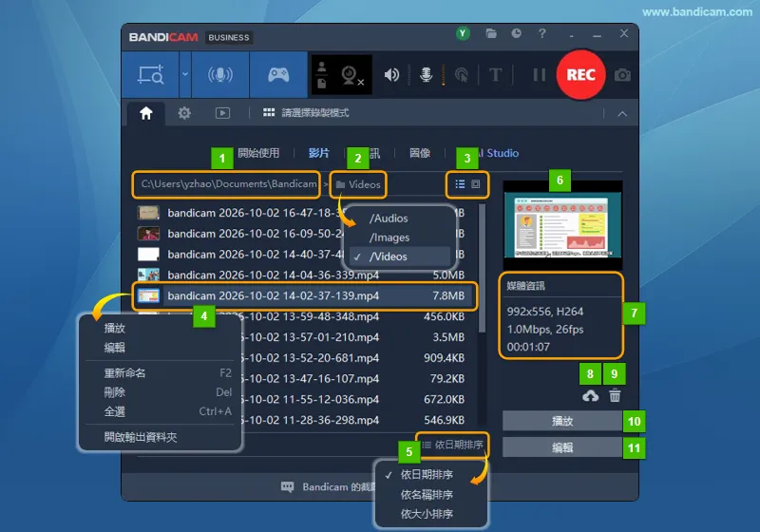Start recording with REC button

[580, 75]
